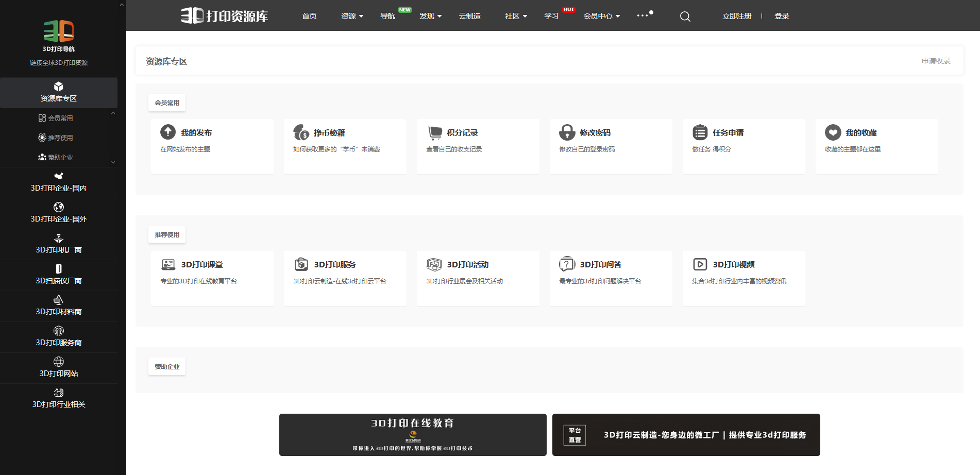Click the icon above 3D打印行业相关
This screenshot has height=475, width=980.
[59, 393]
